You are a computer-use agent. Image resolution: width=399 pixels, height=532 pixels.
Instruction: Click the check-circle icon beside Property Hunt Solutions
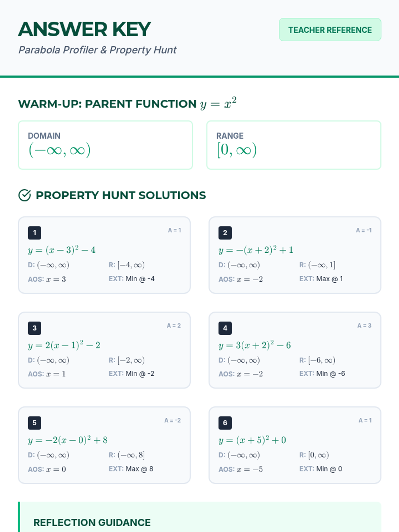point(25,196)
